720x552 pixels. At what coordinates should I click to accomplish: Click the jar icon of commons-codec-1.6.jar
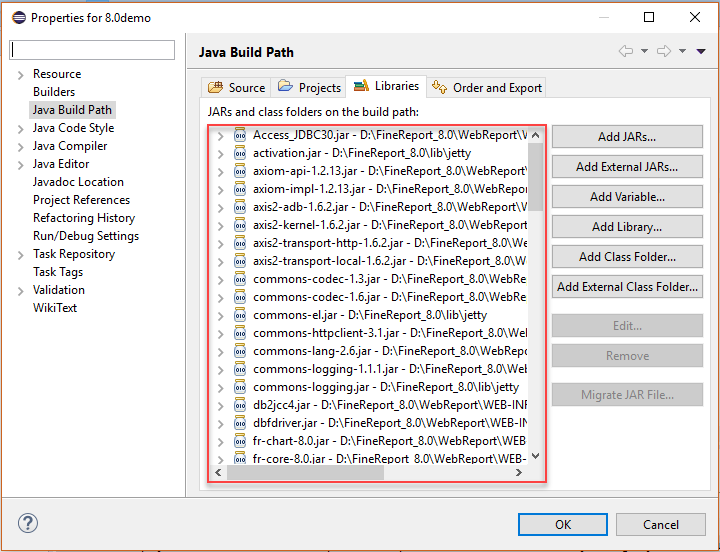click(240, 297)
